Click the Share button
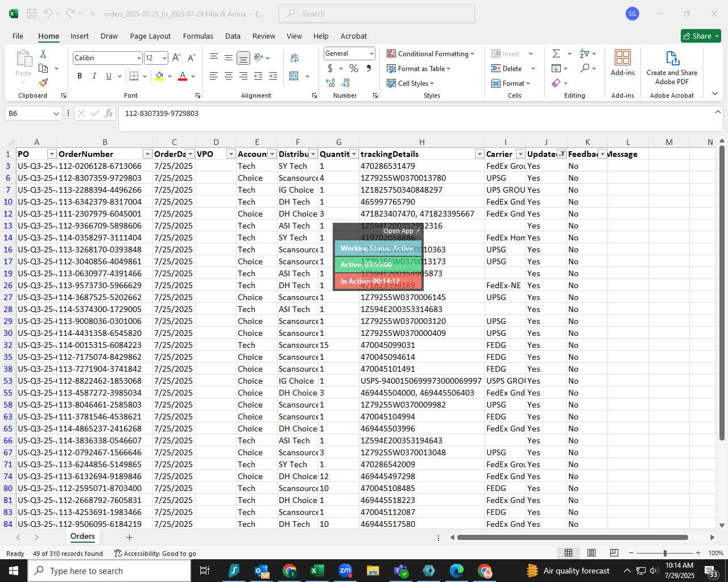The width and height of the screenshot is (728, 582). (701, 36)
